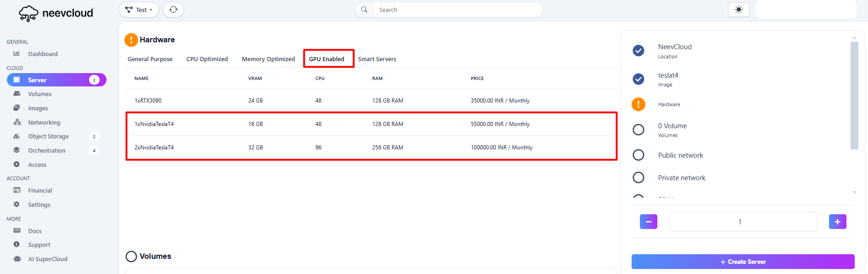Decrease server count with minus button
Image resolution: width=868 pixels, height=274 pixels.
pyautogui.click(x=648, y=222)
